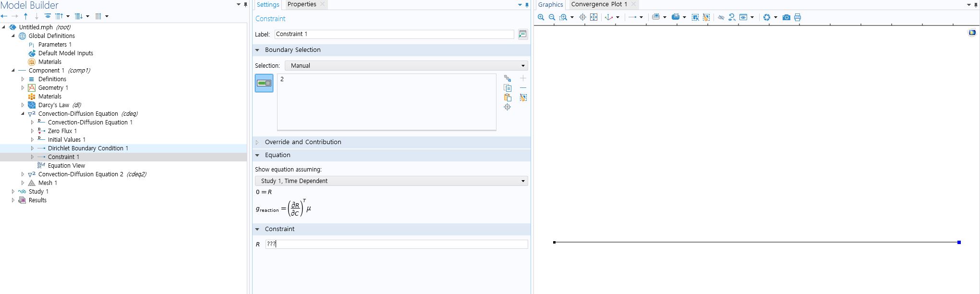Toggle hide-for-physics crossed eye icon
This screenshot has height=294, width=980.
721,17
